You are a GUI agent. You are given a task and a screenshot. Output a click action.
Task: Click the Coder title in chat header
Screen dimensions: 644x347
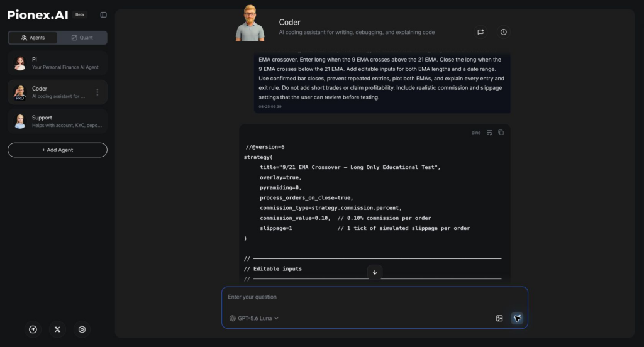(289, 22)
